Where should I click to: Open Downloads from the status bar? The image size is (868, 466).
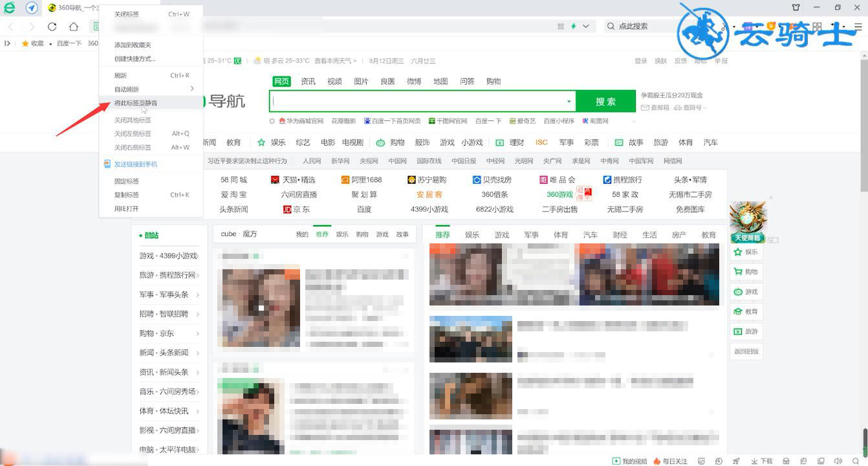point(761,461)
